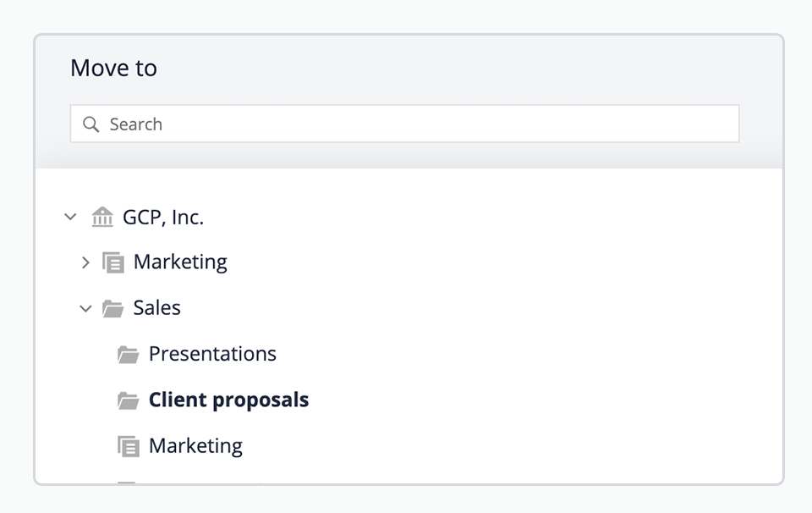Select the GCP, Inc. organization label
This screenshot has height=513, width=812.
163,217
